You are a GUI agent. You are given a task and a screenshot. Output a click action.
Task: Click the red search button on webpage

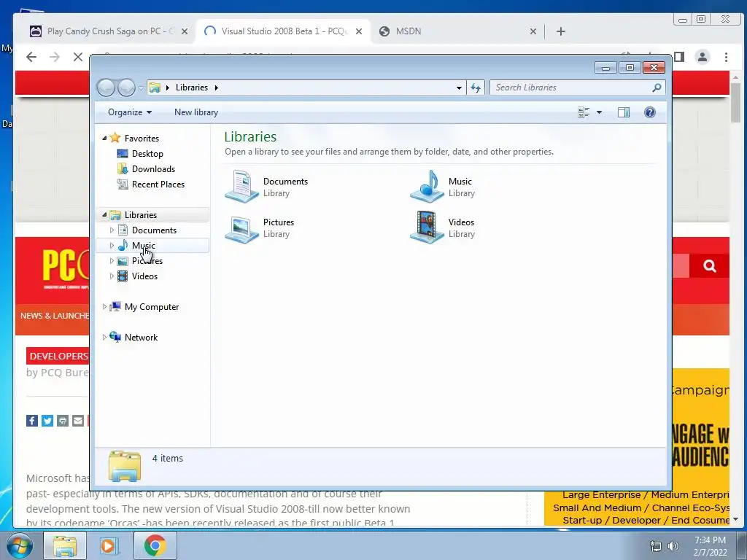click(x=709, y=265)
